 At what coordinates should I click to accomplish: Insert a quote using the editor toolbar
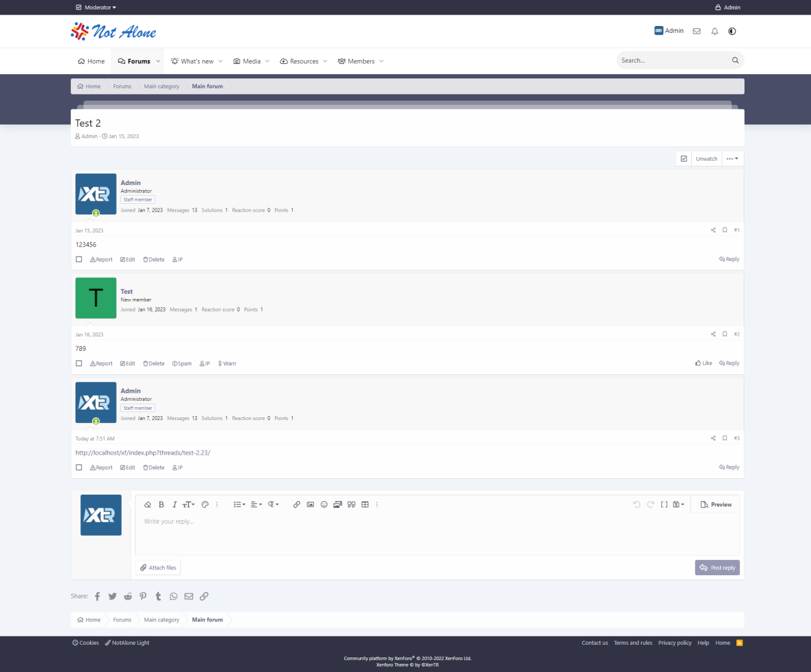pyautogui.click(x=351, y=505)
